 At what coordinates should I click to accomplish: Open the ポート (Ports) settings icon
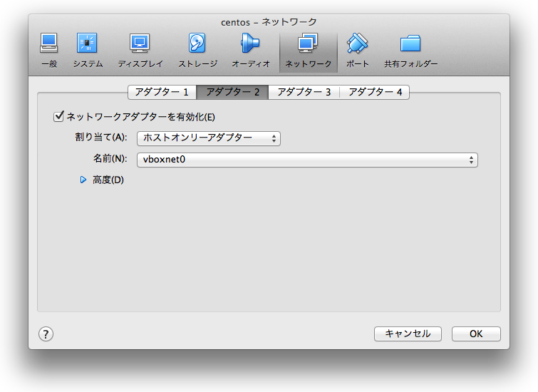click(357, 51)
